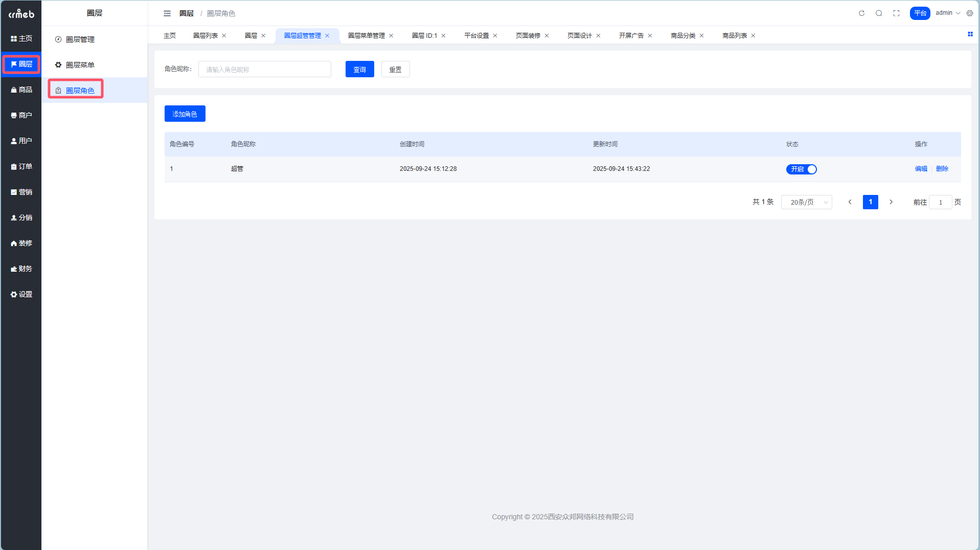980x550 pixels.
Task: Open the search icon in header
Action: [879, 13]
